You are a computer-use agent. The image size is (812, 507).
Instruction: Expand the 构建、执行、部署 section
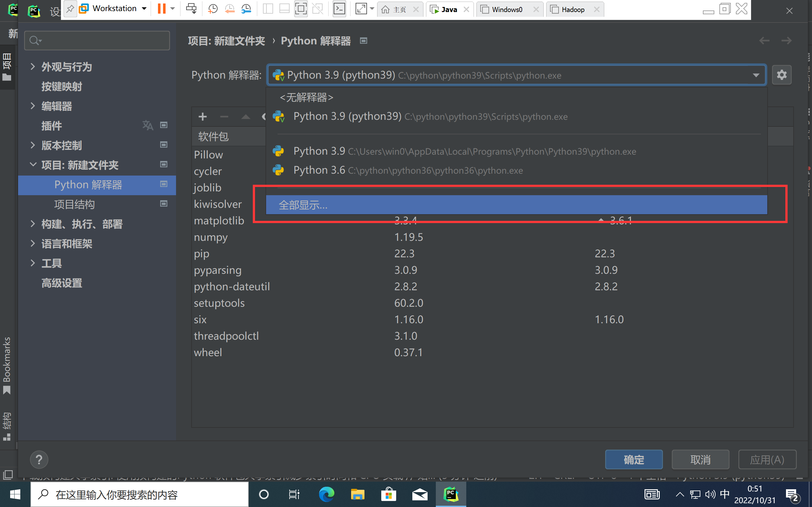tap(33, 224)
